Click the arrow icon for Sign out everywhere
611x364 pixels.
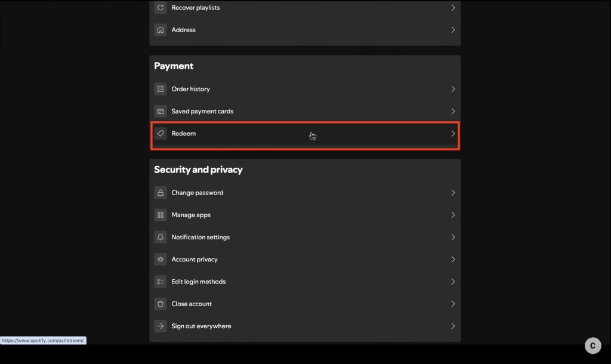coord(160,326)
